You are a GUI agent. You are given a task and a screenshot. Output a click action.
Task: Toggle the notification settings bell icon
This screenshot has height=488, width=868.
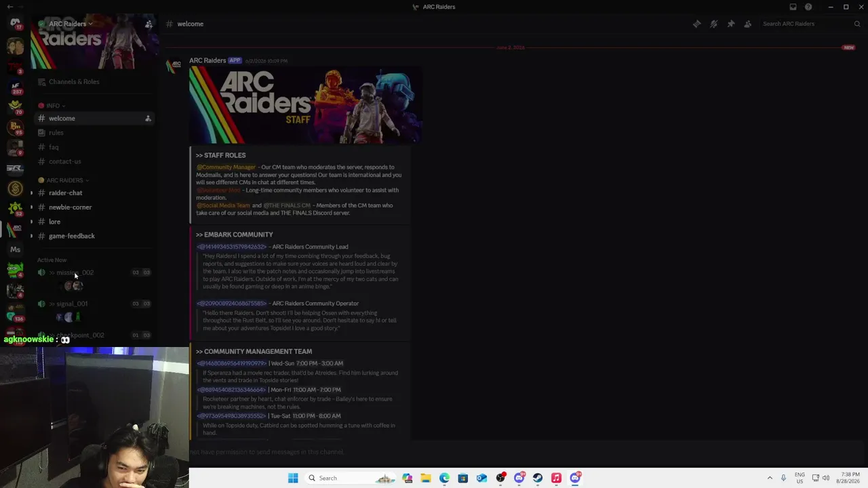click(713, 24)
